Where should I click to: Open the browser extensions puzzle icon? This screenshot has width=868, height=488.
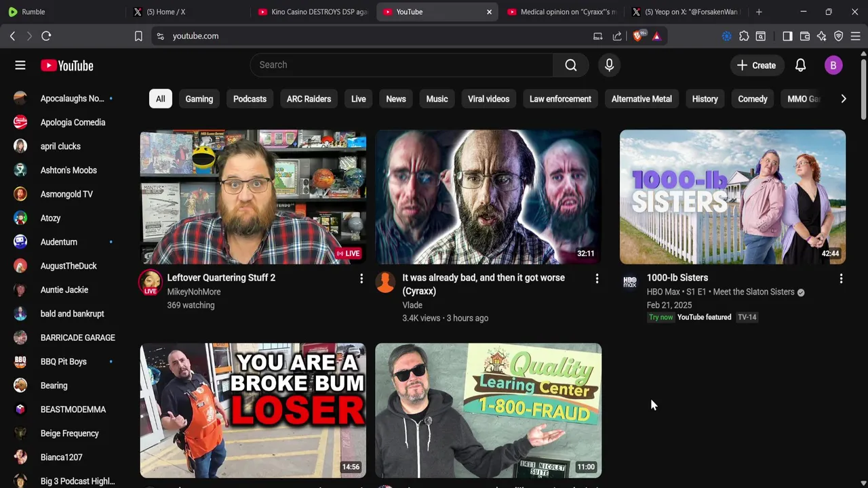tap(744, 36)
